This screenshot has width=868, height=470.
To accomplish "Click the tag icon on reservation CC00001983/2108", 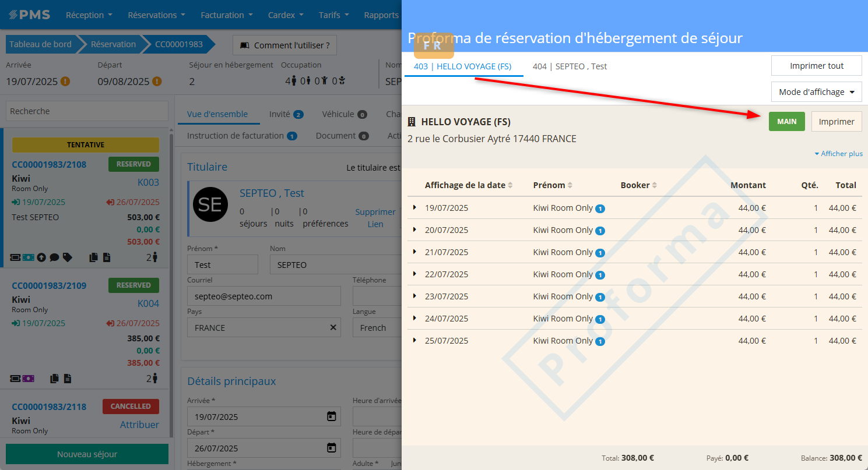I will point(68,257).
